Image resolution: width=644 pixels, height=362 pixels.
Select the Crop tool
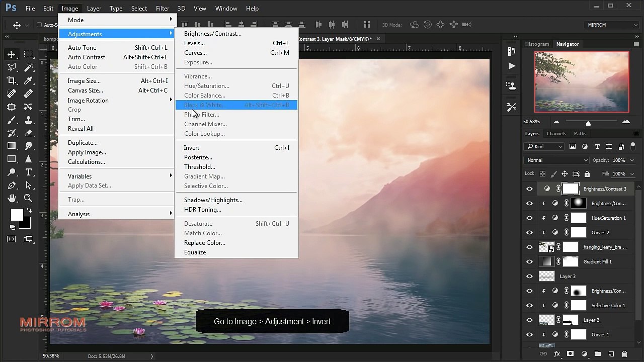point(11,80)
